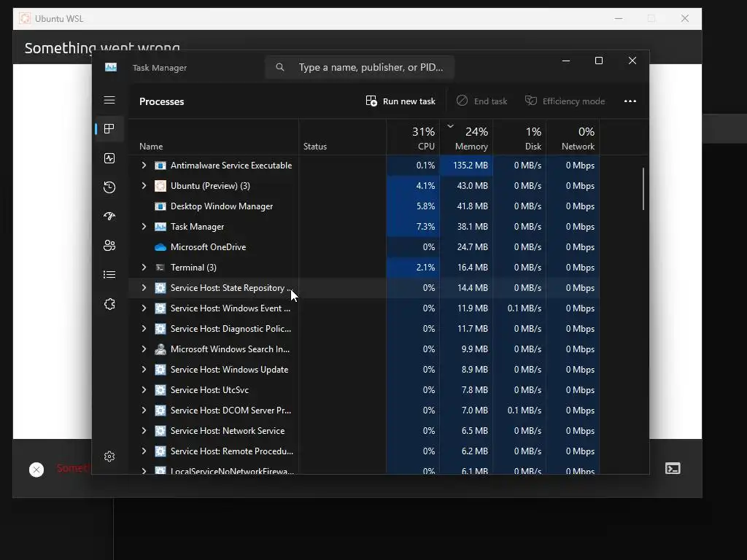Click the Antimalware Service Executable icon
The width and height of the screenshot is (747, 560).
click(x=160, y=166)
